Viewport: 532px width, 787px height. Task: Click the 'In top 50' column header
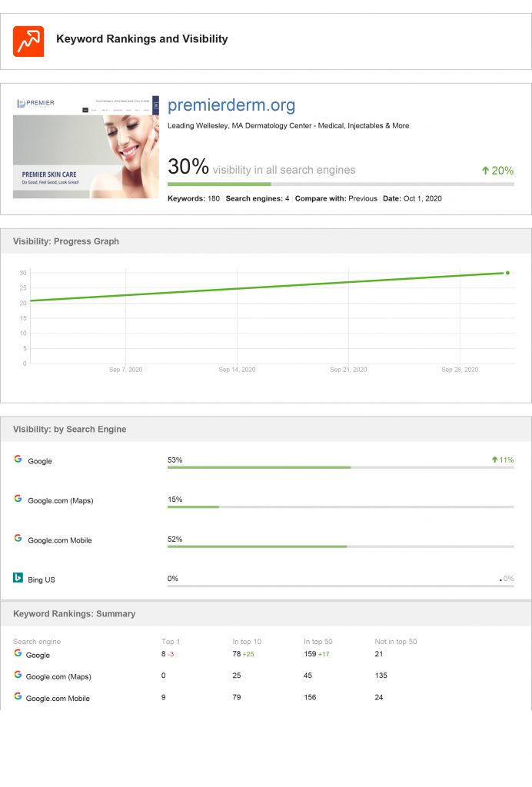(x=318, y=642)
